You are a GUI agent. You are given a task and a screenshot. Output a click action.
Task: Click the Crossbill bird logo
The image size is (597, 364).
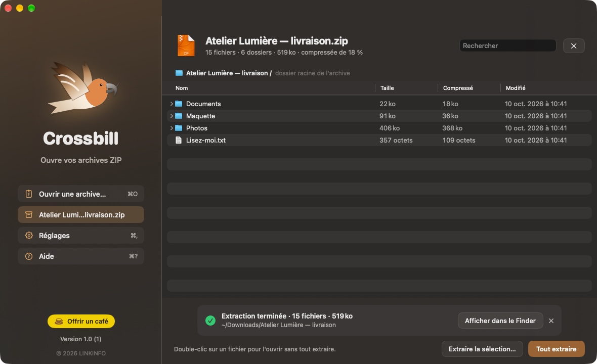click(x=83, y=88)
